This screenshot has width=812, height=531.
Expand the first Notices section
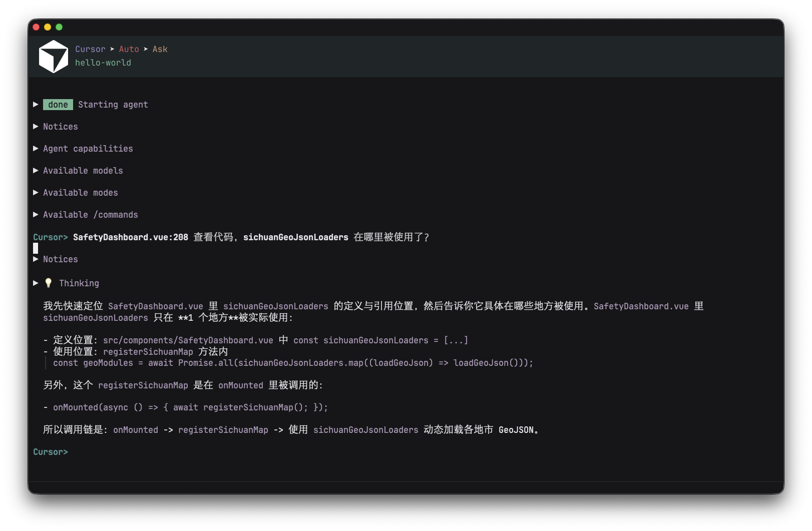pyautogui.click(x=36, y=127)
